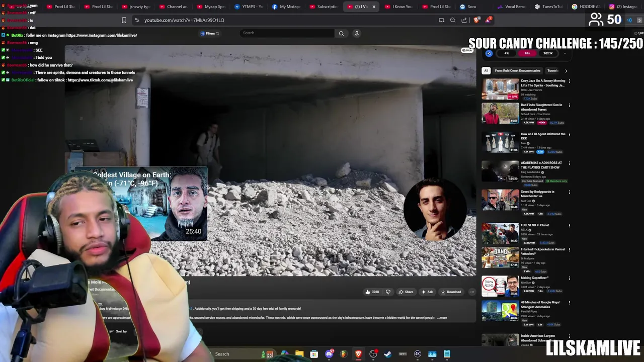Open Dad Finds Slaughtered Son thumbnail
The width and height of the screenshot is (644, 362).
pyautogui.click(x=500, y=113)
